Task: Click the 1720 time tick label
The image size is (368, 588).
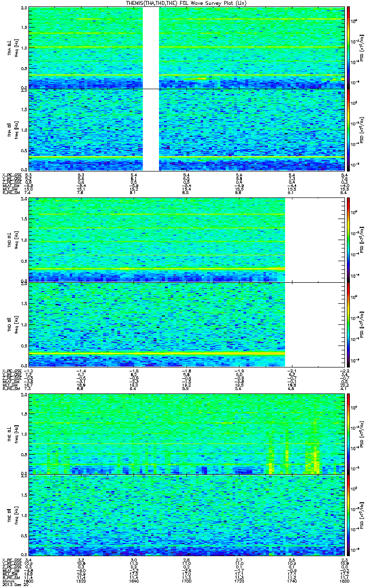Action: [239, 581]
